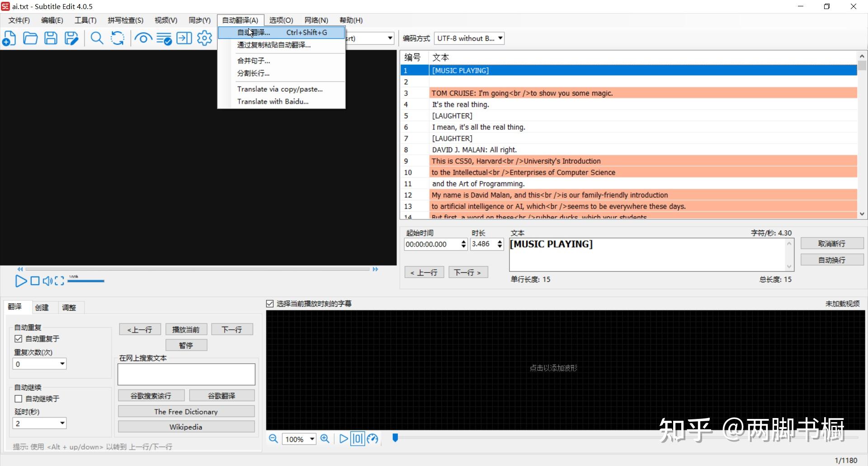The height and width of the screenshot is (466, 868).
Task: Click the Replace circular arrows icon
Action: (x=118, y=38)
